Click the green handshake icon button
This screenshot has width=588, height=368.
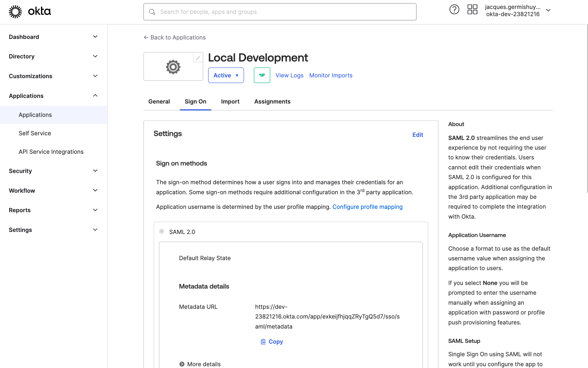click(x=262, y=75)
